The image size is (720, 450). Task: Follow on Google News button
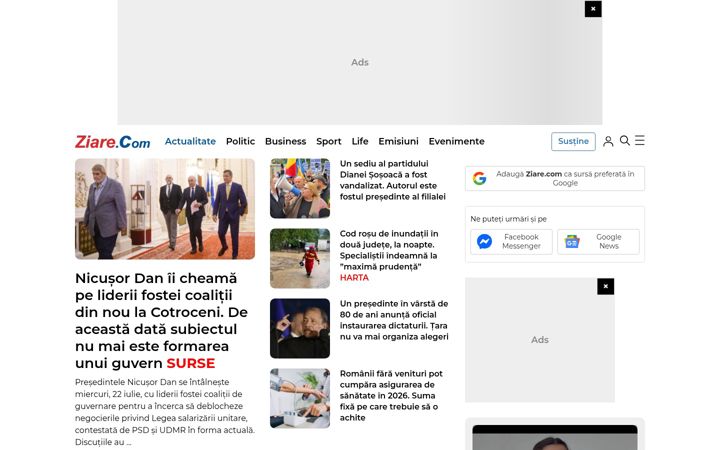pyautogui.click(x=598, y=242)
